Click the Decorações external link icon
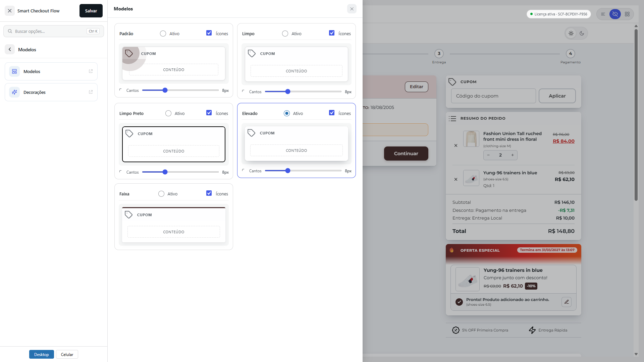Viewport: 644px width, 362px height. click(91, 92)
